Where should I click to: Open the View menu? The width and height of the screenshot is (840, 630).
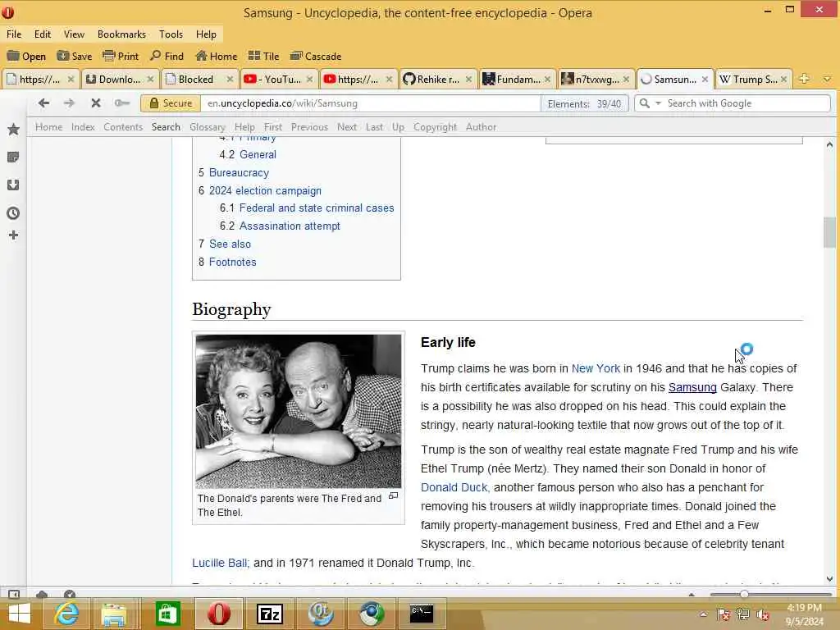[x=74, y=34]
